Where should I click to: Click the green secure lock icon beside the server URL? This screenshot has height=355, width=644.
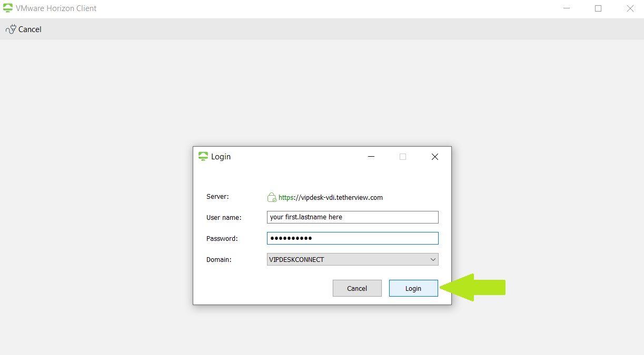pos(272,198)
